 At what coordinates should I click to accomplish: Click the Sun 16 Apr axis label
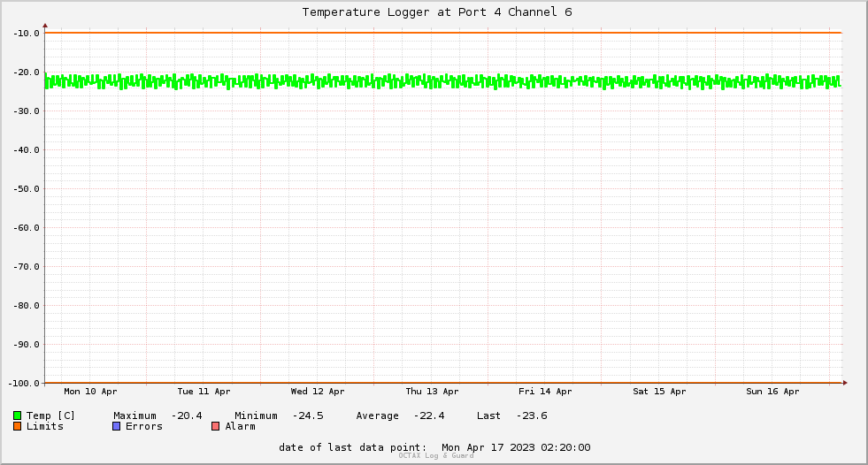click(x=772, y=392)
